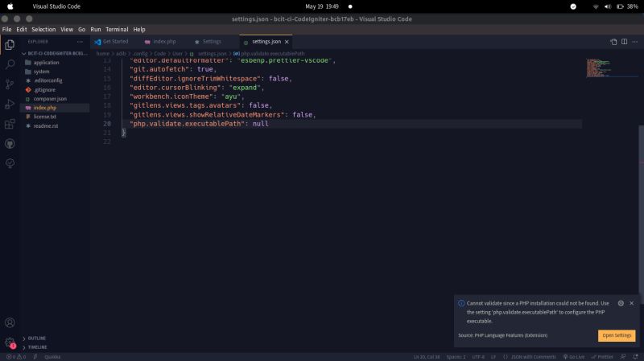Switch to the index.php tab
This screenshot has height=361, width=644.
(x=164, y=42)
